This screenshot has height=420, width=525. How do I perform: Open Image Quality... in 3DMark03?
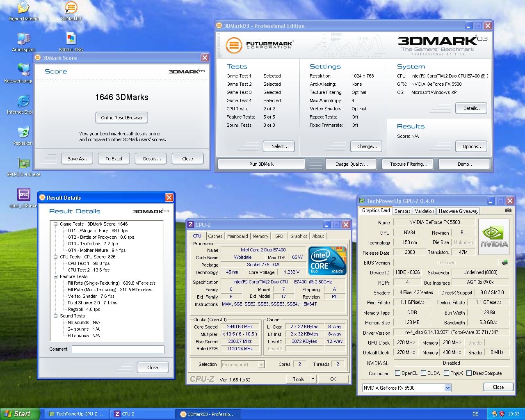352,164
